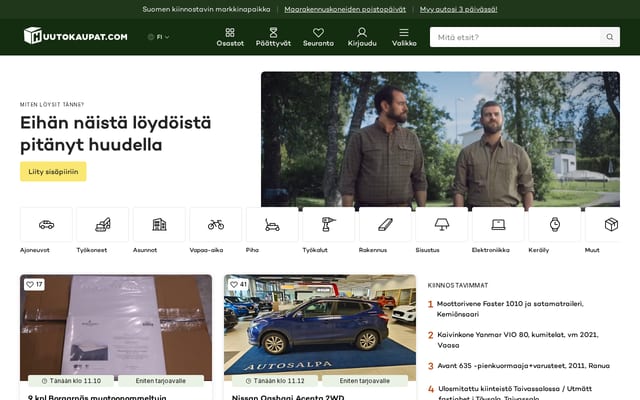The image size is (640, 400).
Task: Open 'Myy autosi 3 päivässä!' link
Action: click(x=458, y=9)
